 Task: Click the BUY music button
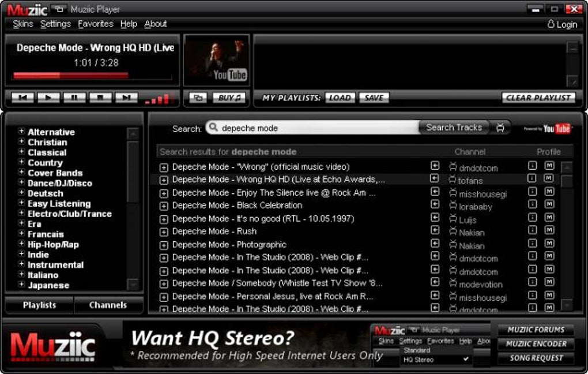pyautogui.click(x=229, y=98)
